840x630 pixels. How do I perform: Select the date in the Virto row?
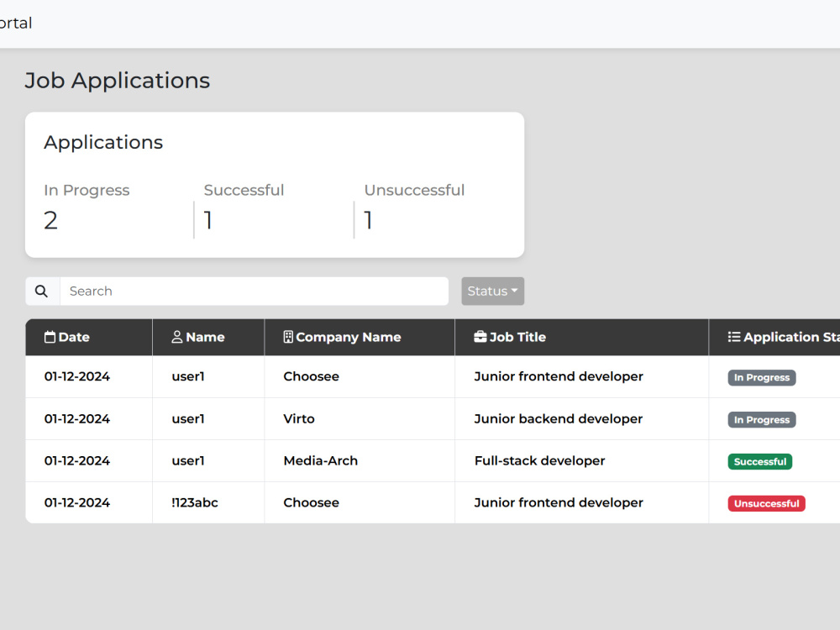(77, 419)
